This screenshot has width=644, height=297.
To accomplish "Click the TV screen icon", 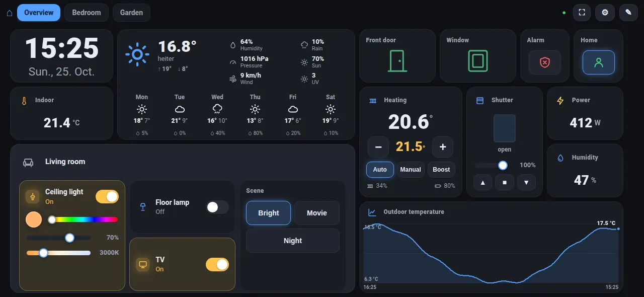I will (143, 264).
